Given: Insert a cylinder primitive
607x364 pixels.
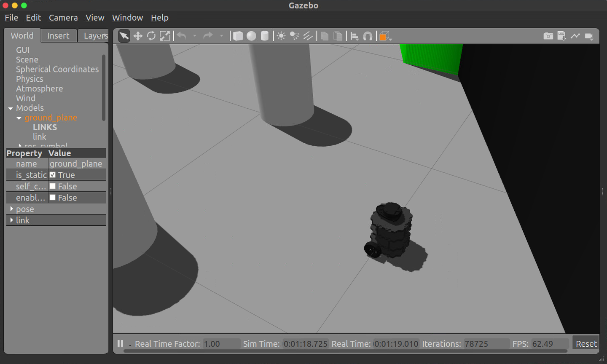Looking at the screenshot, I should [264, 36].
